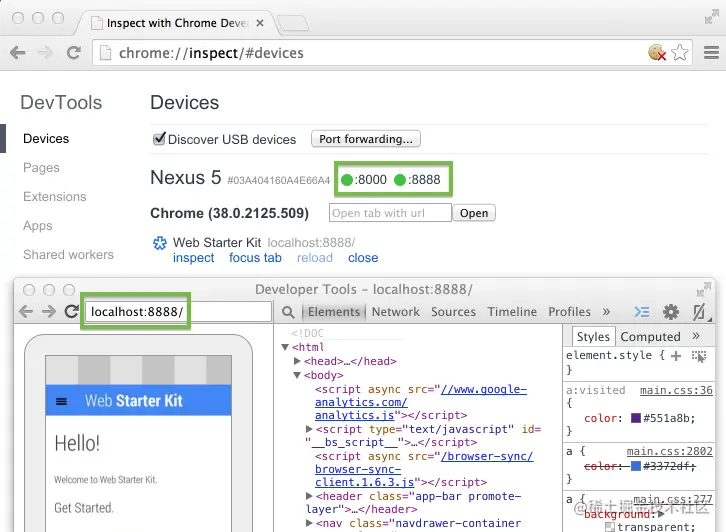Collapse the html element node
The image size is (726, 532).
[285, 347]
